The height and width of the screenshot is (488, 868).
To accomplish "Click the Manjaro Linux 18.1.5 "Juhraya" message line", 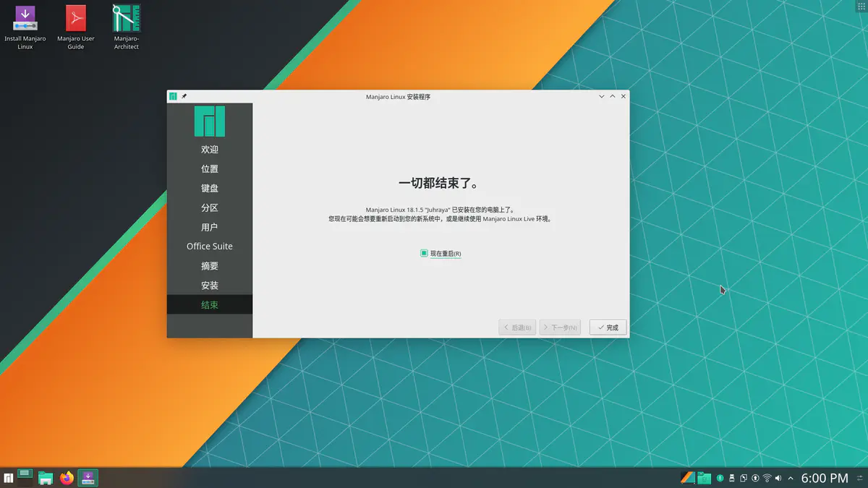I will tap(441, 209).
